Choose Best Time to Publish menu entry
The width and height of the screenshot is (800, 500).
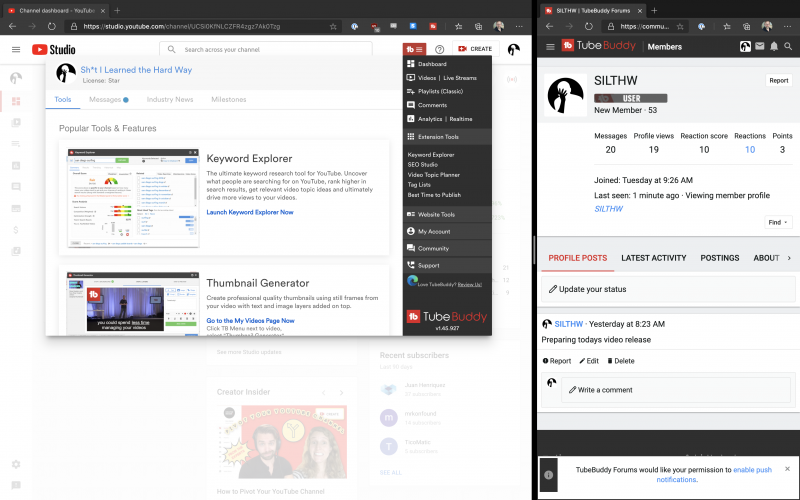434,195
